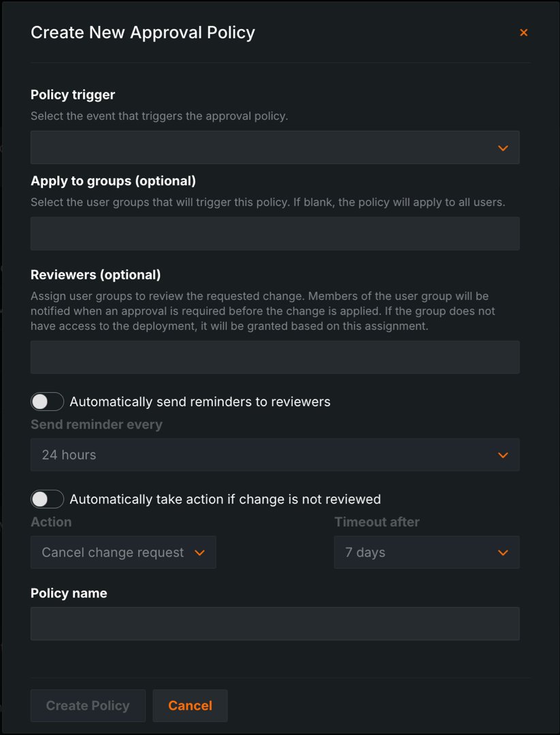This screenshot has height=735, width=560.
Task: Enable automatic reminders to reviewers toggle
Action: (47, 402)
